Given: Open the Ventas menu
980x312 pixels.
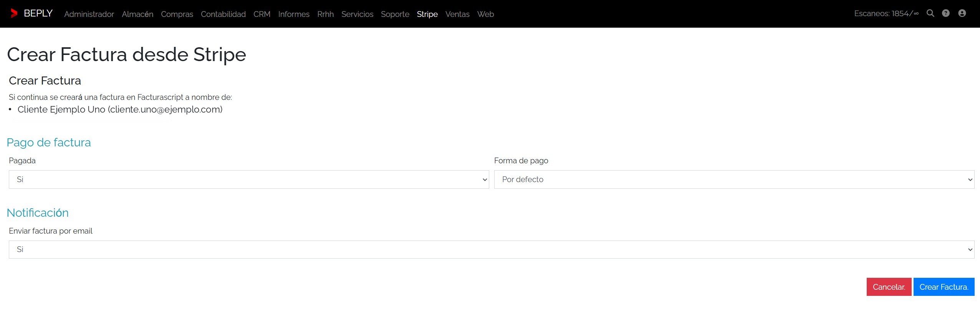Looking at the screenshot, I should click(457, 14).
